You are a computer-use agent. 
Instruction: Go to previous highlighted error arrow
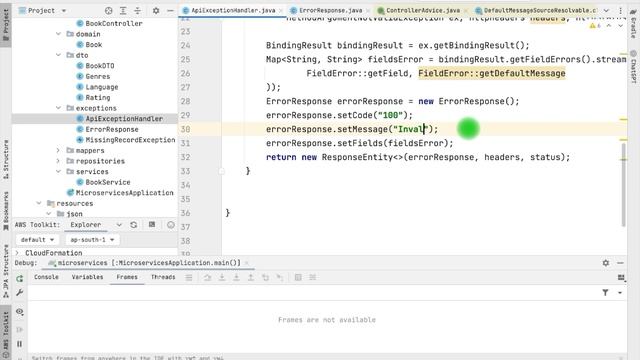coord(609,26)
